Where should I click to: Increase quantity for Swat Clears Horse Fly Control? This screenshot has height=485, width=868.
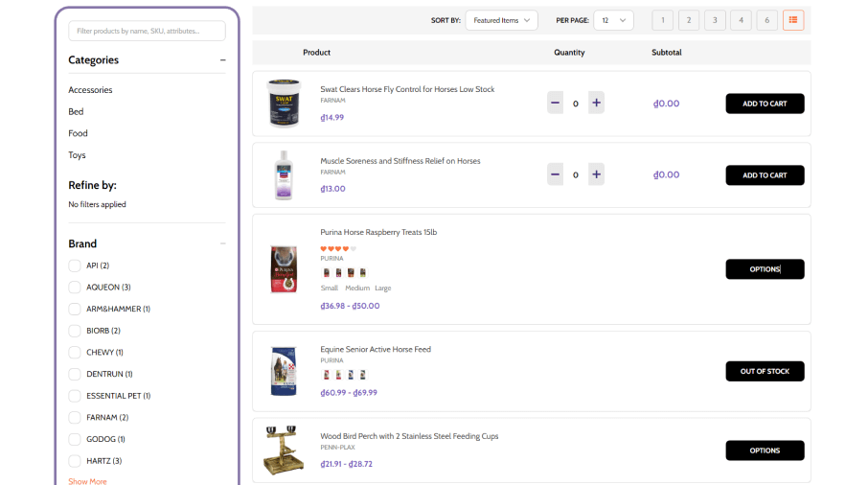coord(596,103)
